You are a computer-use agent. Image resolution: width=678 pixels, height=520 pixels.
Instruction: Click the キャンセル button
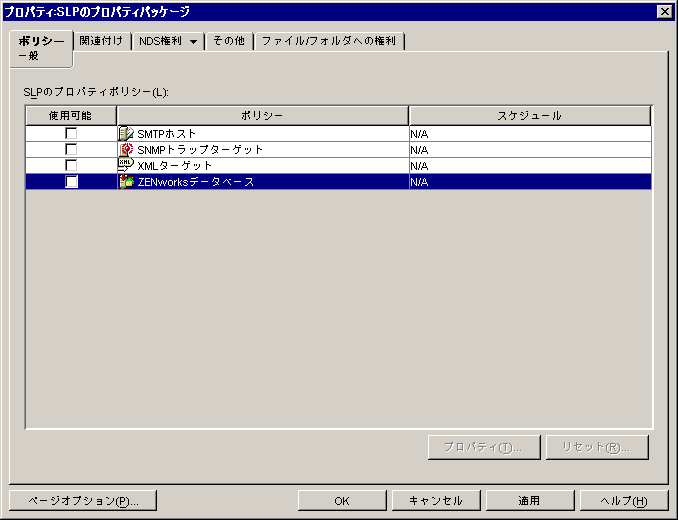436,501
